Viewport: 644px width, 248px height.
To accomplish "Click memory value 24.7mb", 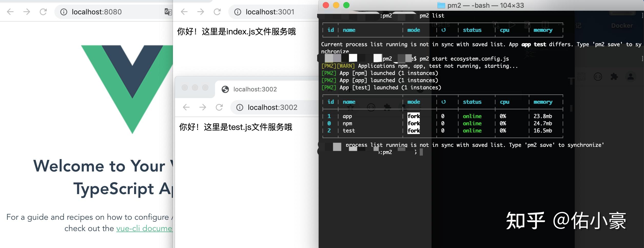I will click(543, 123).
